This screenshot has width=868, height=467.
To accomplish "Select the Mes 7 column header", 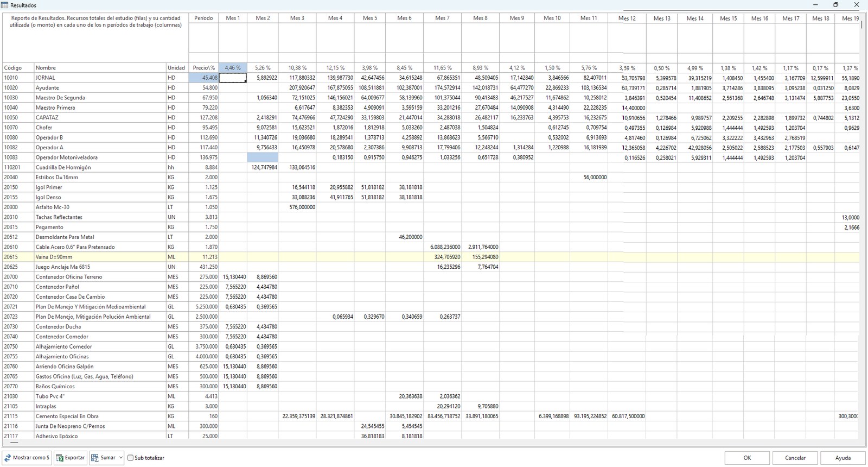I will [442, 18].
